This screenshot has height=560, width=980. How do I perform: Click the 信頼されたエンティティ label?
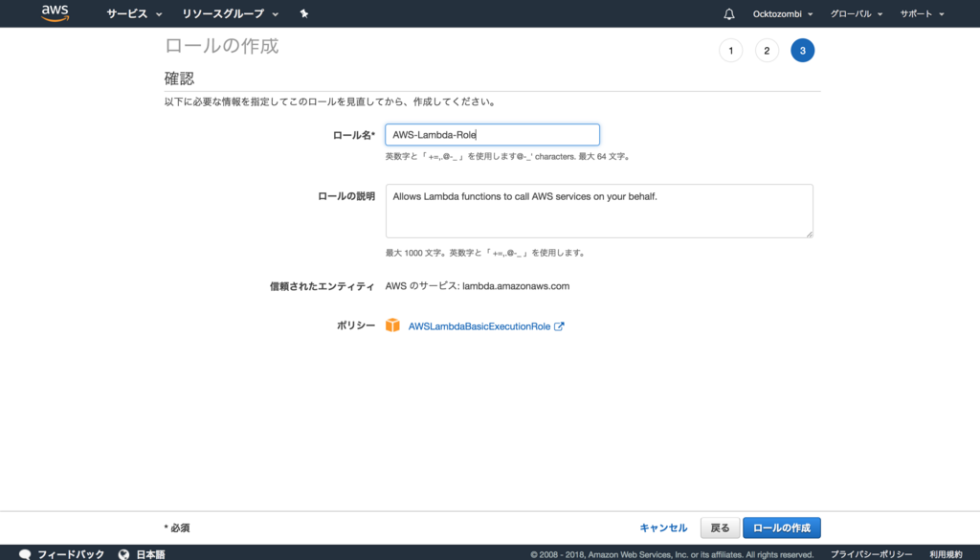click(323, 286)
